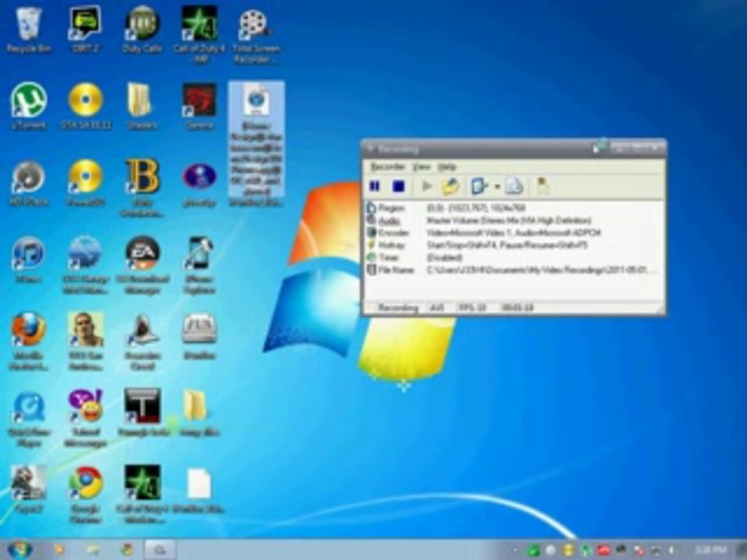Click the system tray clock
The image size is (747, 560).
pyautogui.click(x=710, y=550)
